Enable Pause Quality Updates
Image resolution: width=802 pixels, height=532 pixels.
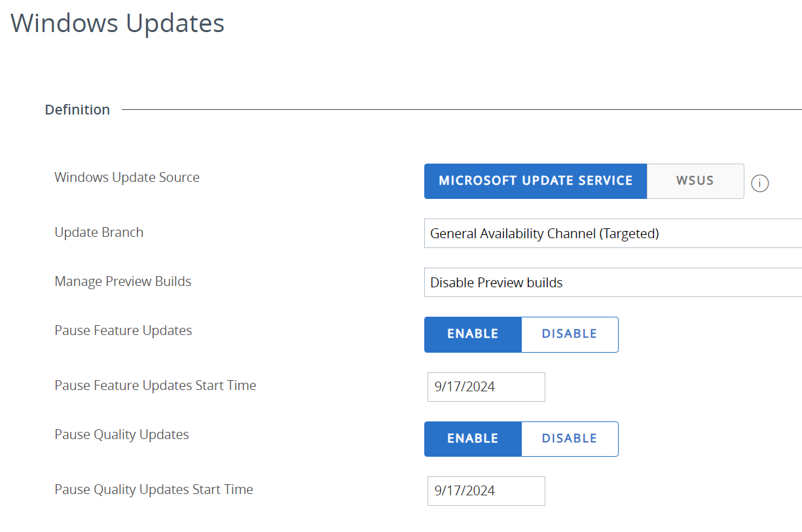pyautogui.click(x=473, y=439)
